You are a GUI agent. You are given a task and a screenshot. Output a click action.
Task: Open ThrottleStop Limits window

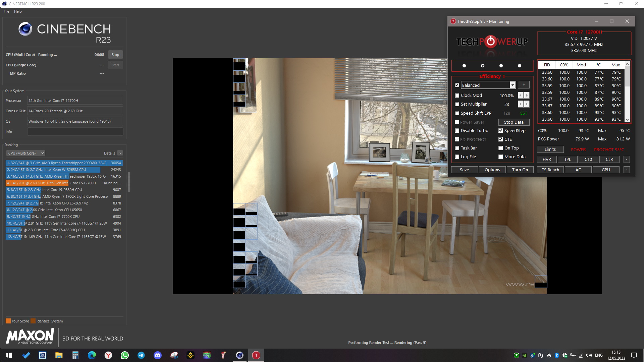pyautogui.click(x=550, y=149)
